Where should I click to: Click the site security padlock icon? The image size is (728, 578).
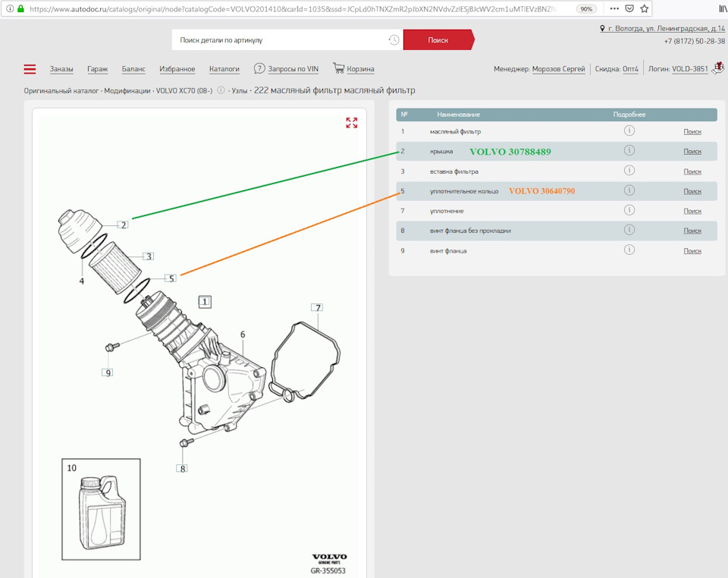(x=20, y=8)
